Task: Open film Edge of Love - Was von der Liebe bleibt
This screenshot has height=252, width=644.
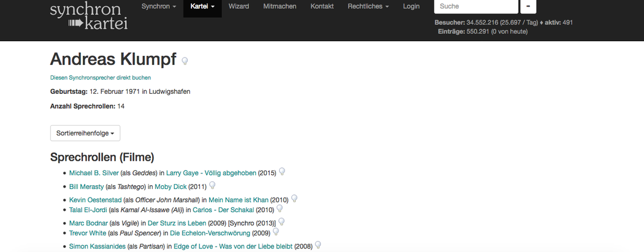Action: (233, 246)
